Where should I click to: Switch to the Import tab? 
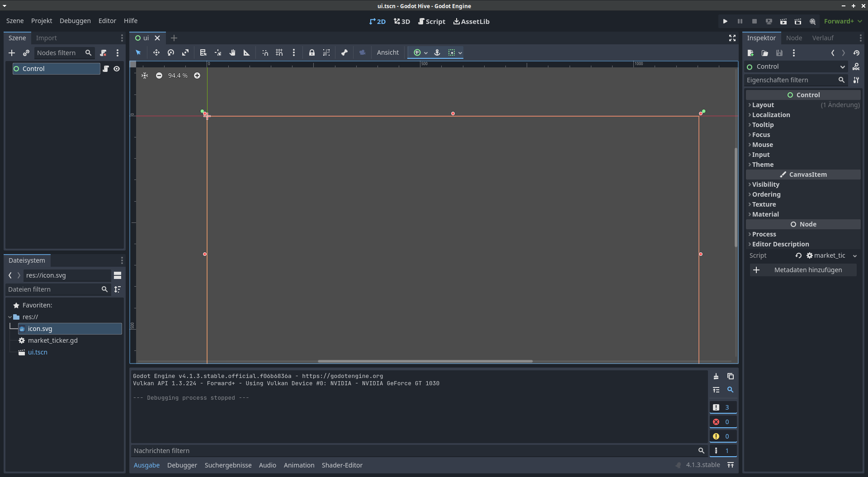coord(46,38)
